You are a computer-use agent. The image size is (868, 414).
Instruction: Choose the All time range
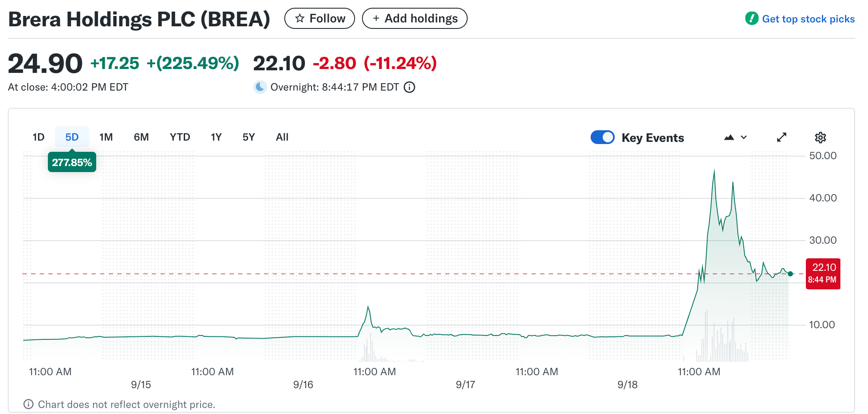point(282,137)
